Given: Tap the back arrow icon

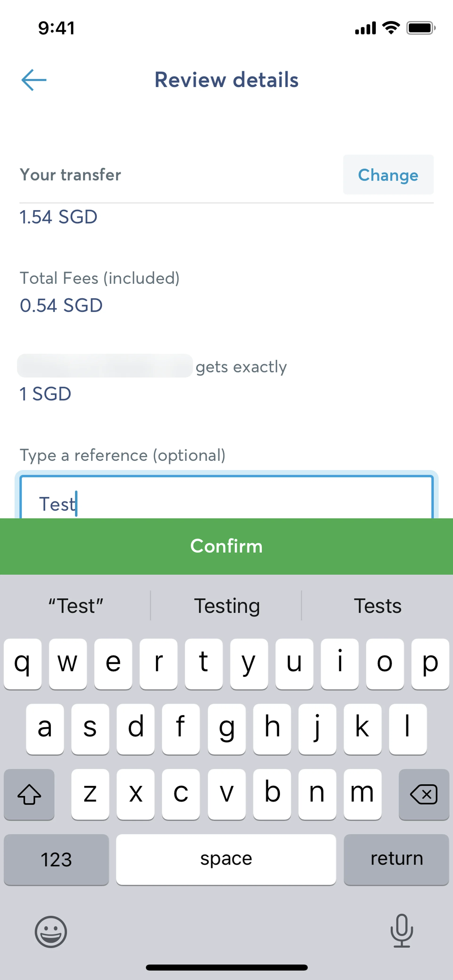Looking at the screenshot, I should 34,80.
